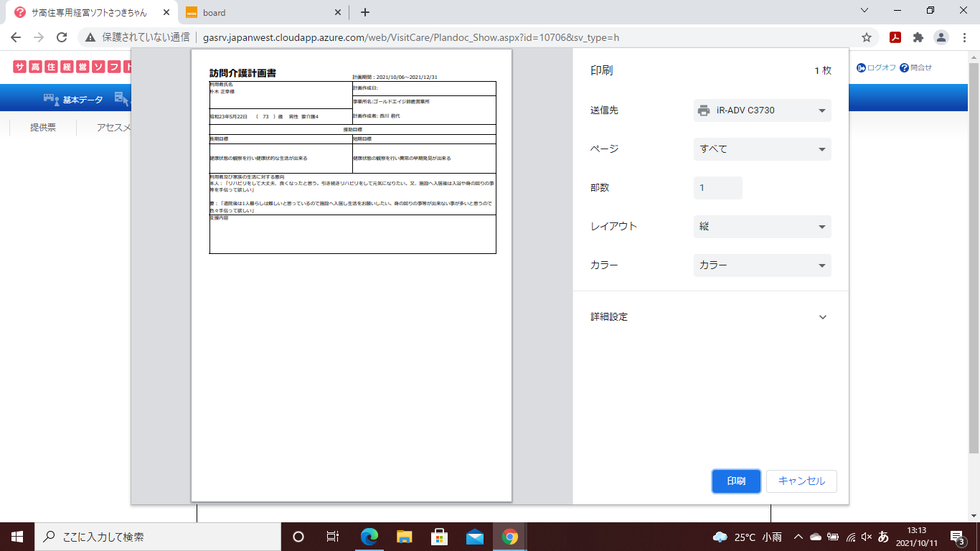Viewport: 980px width, 551px height.
Task: Click the キャンセル cancel button
Action: coord(801,481)
